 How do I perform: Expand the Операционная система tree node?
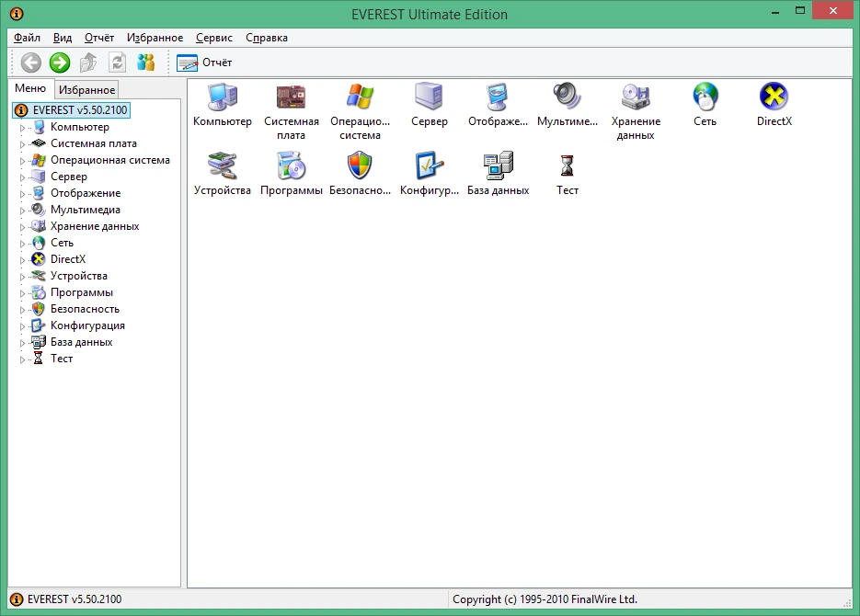pyautogui.click(x=22, y=161)
